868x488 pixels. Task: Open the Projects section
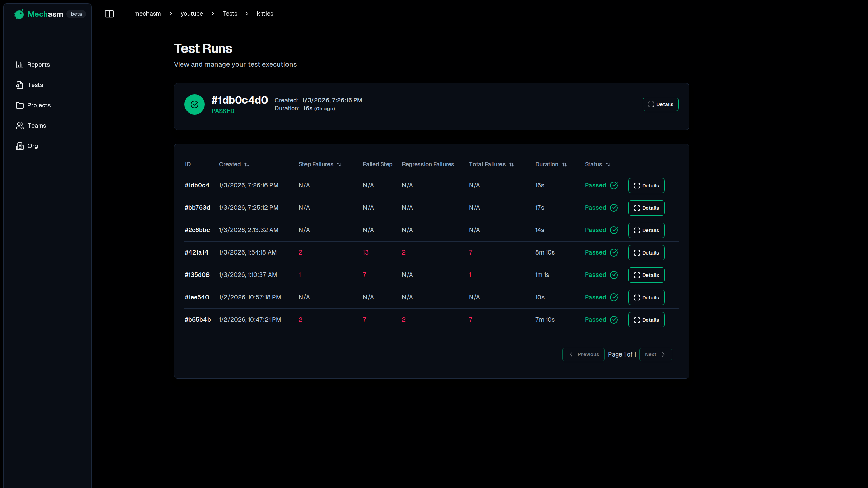tap(38, 105)
